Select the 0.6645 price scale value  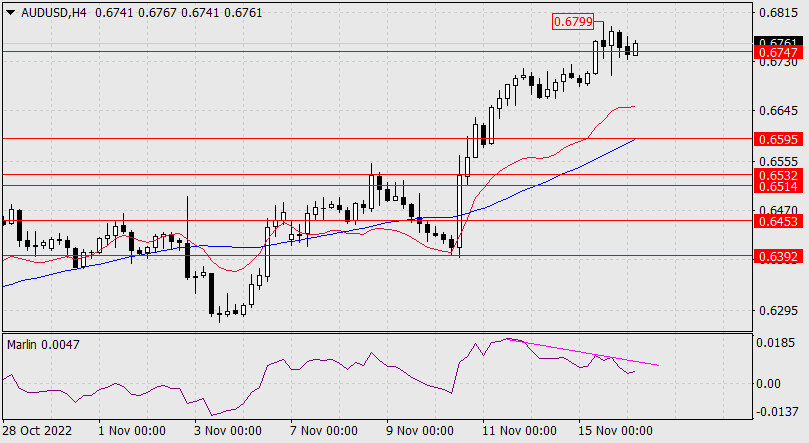click(x=779, y=111)
